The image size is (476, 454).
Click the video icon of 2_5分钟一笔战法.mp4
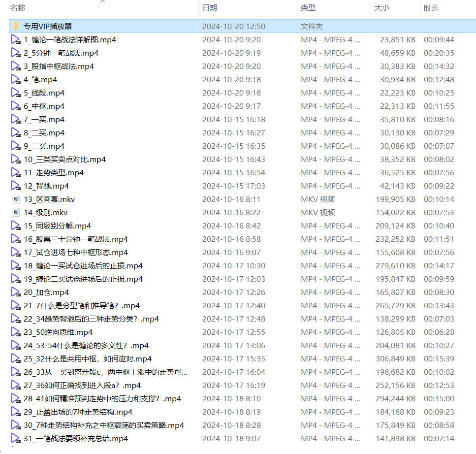[x=16, y=53]
